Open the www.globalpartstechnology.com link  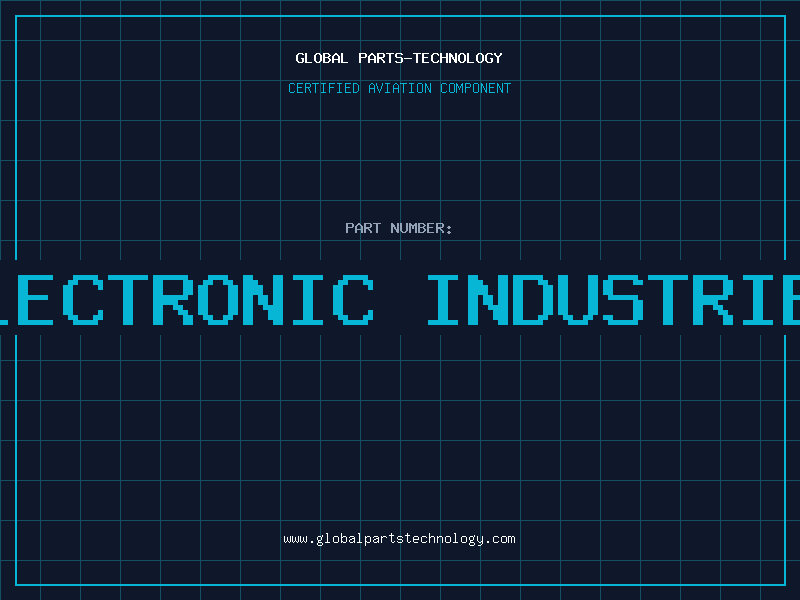click(x=399, y=539)
